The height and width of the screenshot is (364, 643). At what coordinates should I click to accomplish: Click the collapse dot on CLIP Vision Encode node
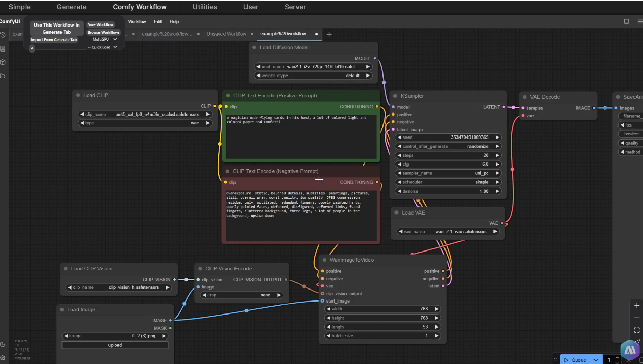tap(200, 269)
